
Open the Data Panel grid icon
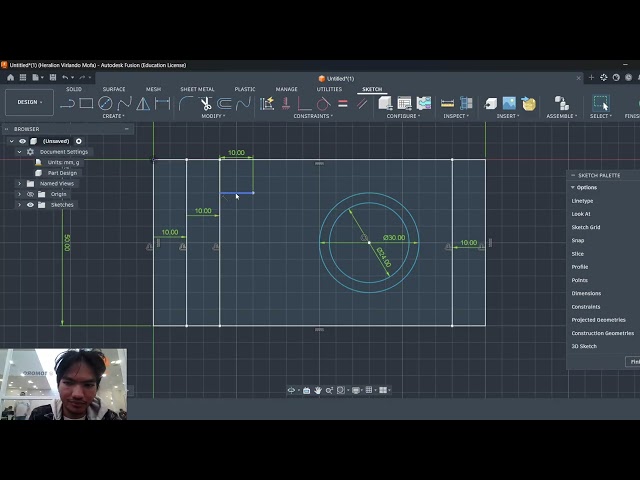[23, 77]
